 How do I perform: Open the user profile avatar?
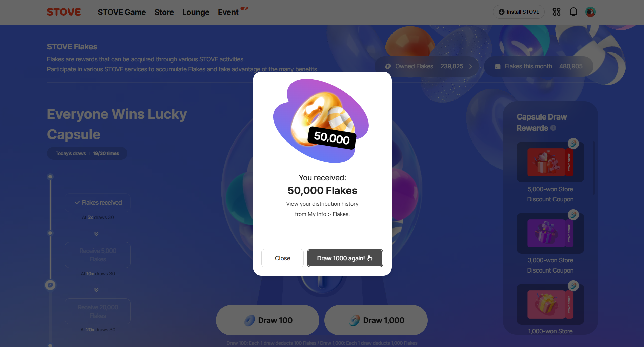tap(590, 12)
